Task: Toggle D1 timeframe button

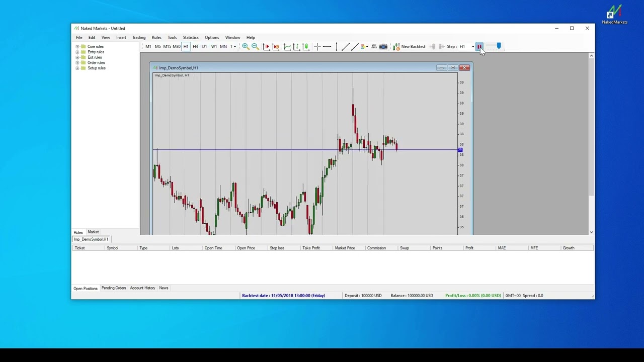Action: coord(204,46)
